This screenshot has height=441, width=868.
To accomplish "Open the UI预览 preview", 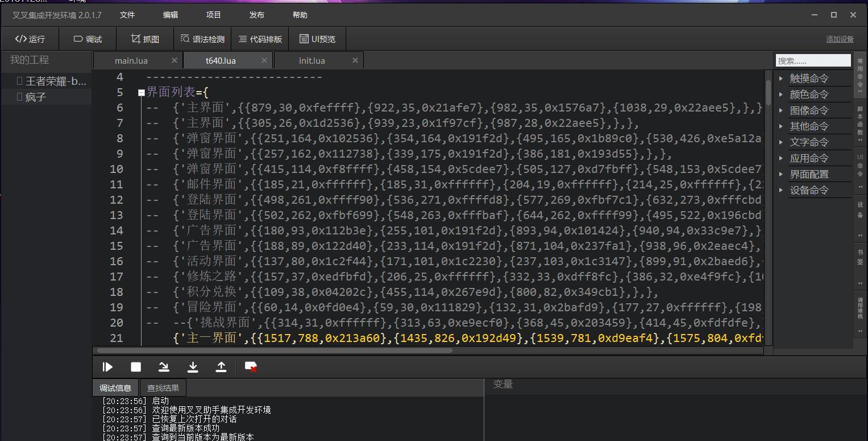I will 317,39.
